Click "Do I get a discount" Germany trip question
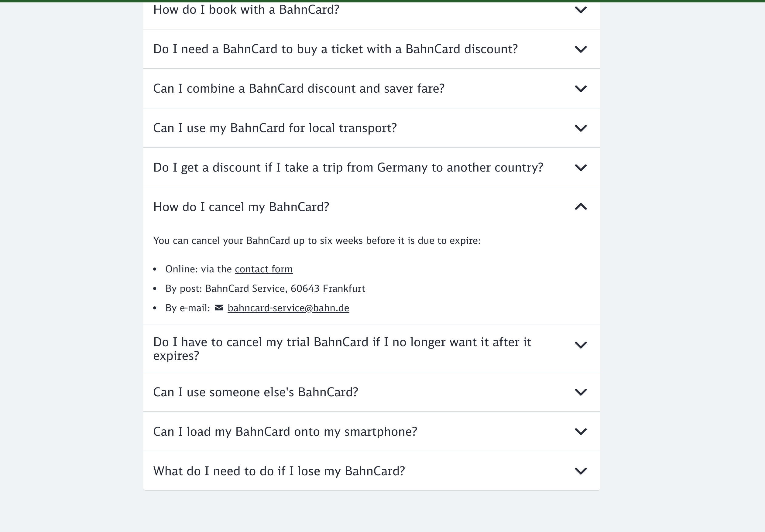 tap(348, 167)
